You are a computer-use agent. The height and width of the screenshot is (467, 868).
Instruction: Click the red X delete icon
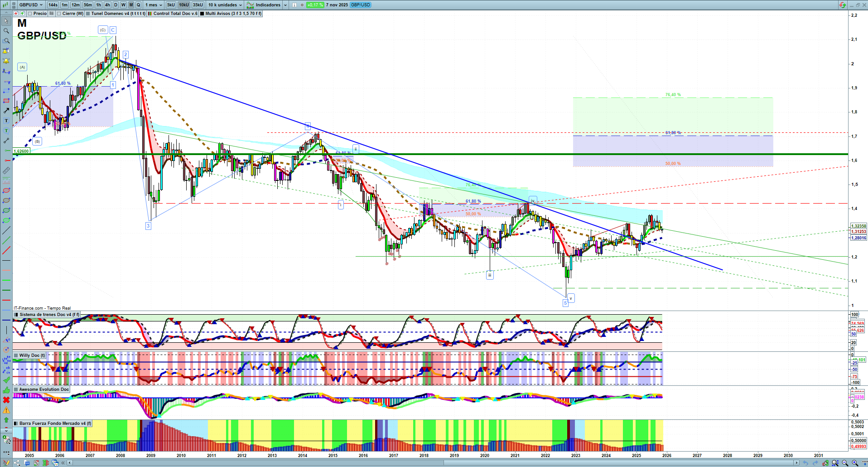click(x=6, y=400)
